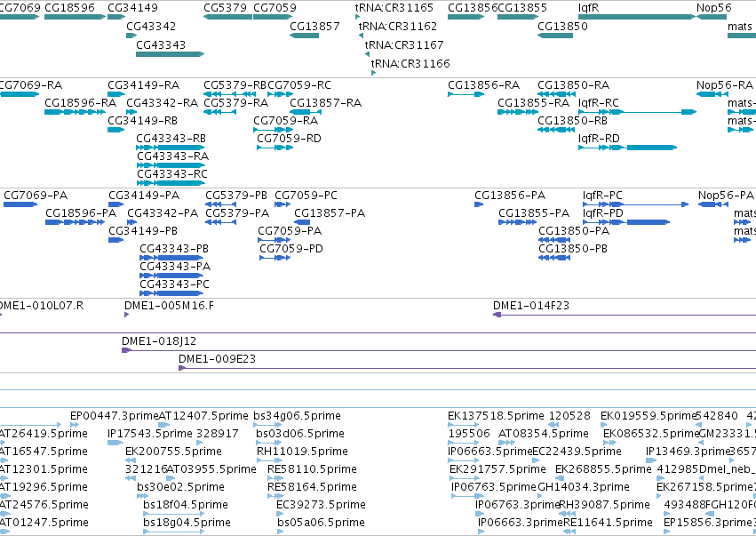The width and height of the screenshot is (756, 536).
Task: Select EST EK200755.5prime
Action: click(x=173, y=452)
